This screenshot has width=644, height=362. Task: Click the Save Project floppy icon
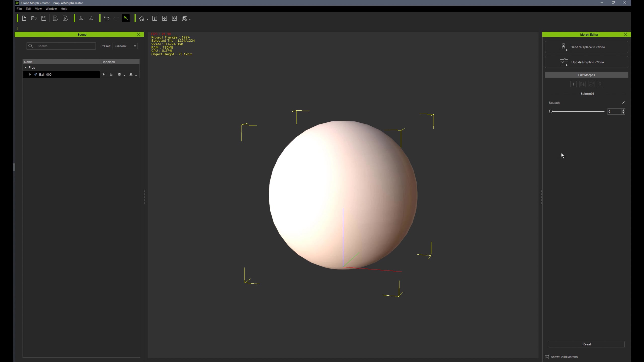coord(44,18)
